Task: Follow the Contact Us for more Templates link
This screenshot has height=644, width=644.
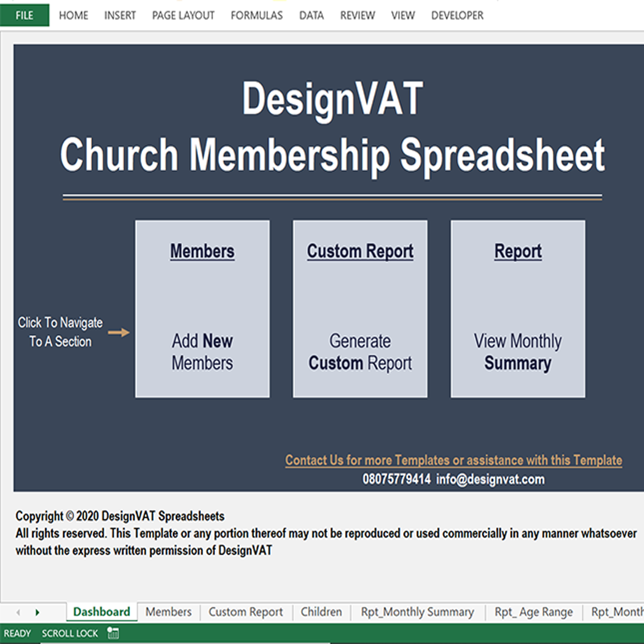Action: click(x=453, y=460)
